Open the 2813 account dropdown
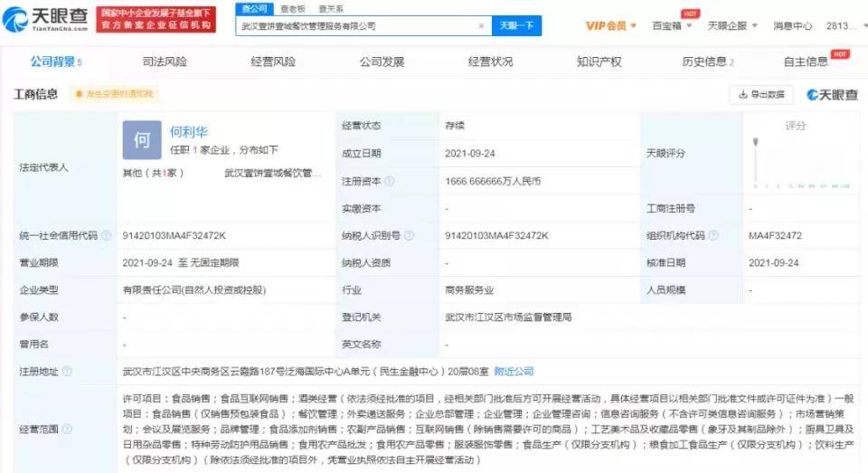 pyautogui.click(x=846, y=26)
